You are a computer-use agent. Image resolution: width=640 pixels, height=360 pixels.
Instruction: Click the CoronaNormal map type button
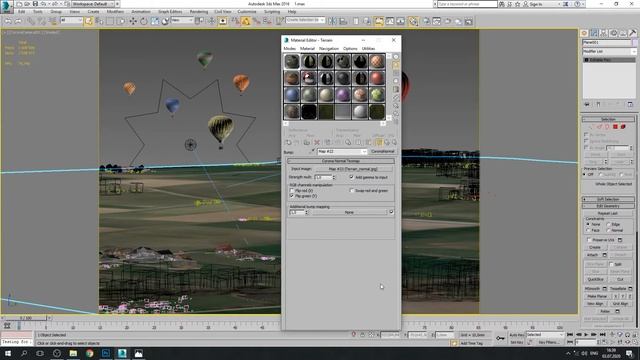pyautogui.click(x=382, y=151)
